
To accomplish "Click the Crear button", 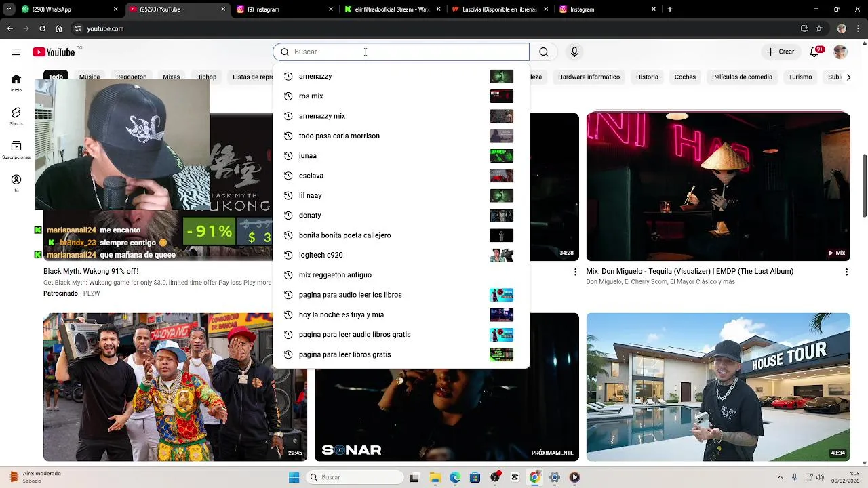I will pos(781,52).
